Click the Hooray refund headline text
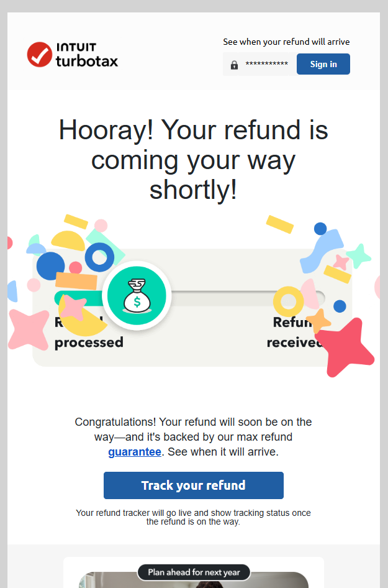388x588 pixels. tap(194, 159)
